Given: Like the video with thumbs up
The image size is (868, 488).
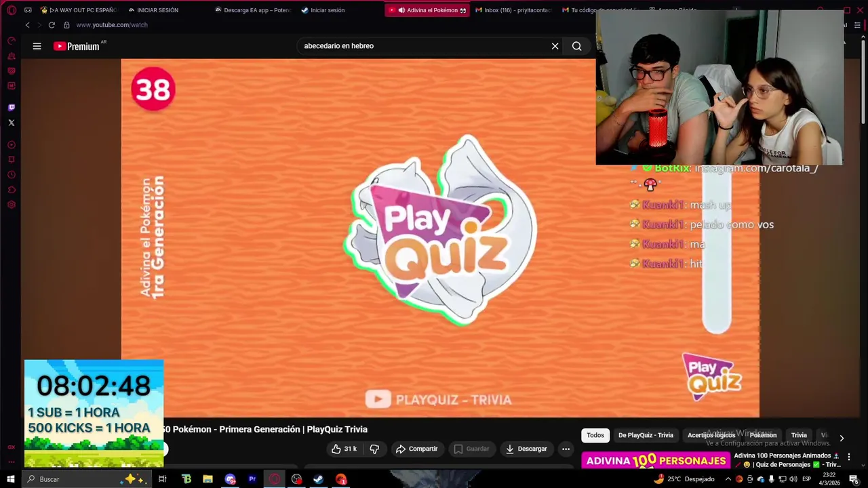Looking at the screenshot, I should [x=344, y=449].
